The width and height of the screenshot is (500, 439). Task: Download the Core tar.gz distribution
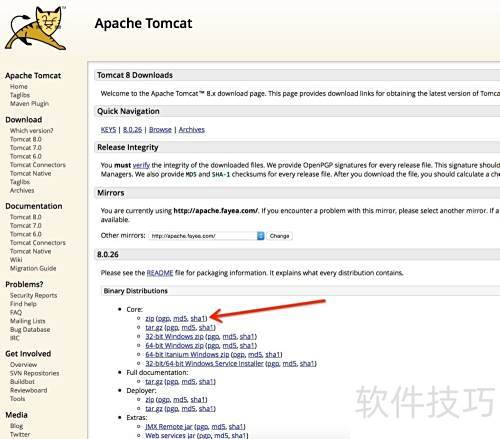(x=154, y=328)
